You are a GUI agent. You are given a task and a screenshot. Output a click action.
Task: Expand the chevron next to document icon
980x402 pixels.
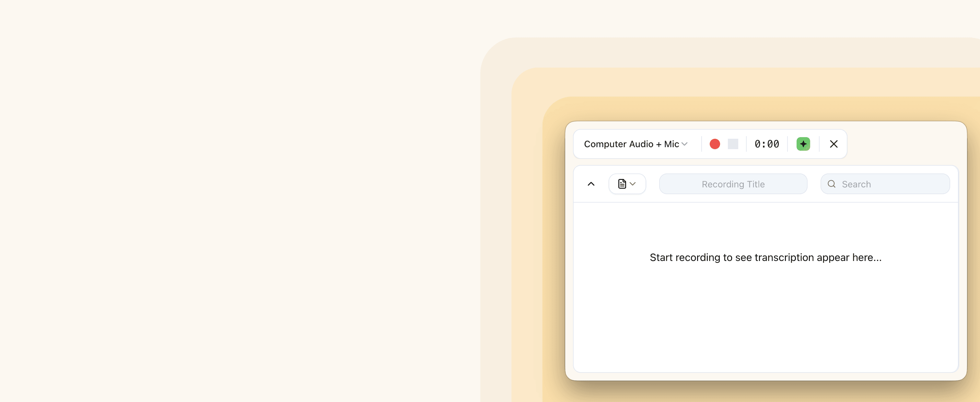click(633, 184)
